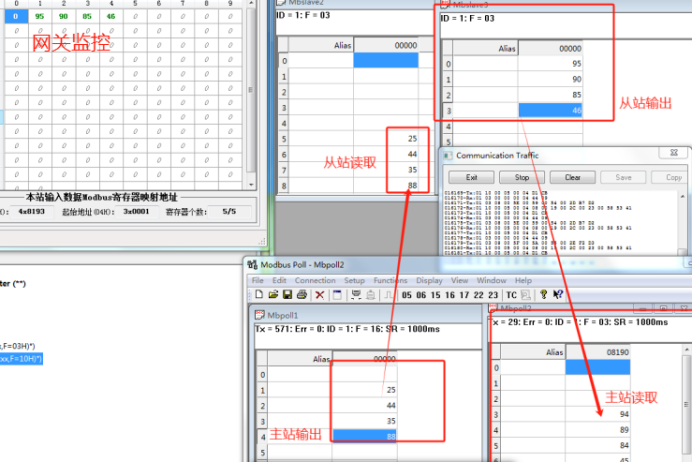Click the 16 function toolbar button
This screenshot has height=462, width=692.
(450, 295)
